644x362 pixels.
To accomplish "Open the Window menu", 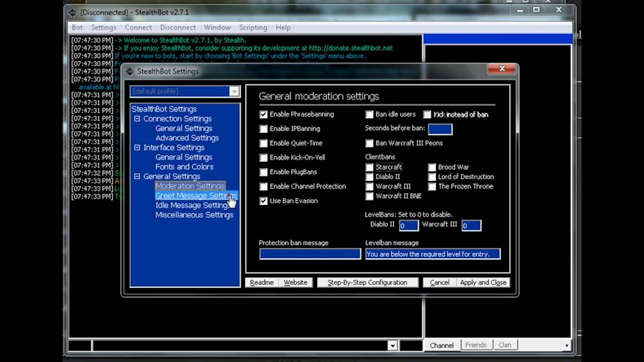I will pos(217,28).
